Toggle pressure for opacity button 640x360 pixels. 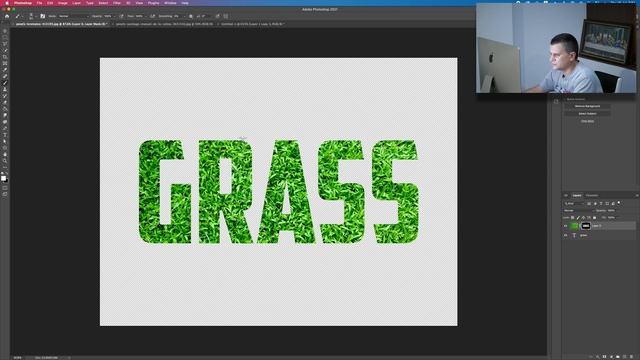pyautogui.click(x=121, y=16)
